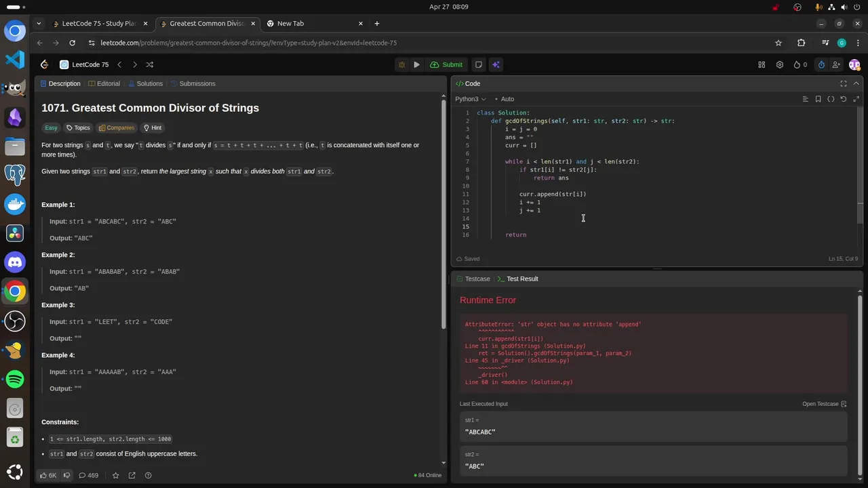Open the Testcase tab
Viewport: 868px width, 488px height.
pyautogui.click(x=473, y=279)
